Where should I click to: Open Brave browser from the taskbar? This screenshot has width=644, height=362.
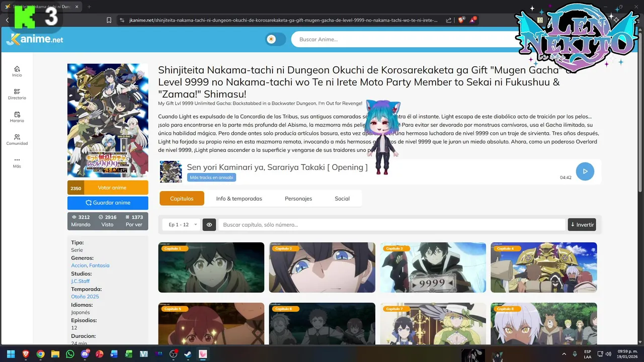coord(26,354)
